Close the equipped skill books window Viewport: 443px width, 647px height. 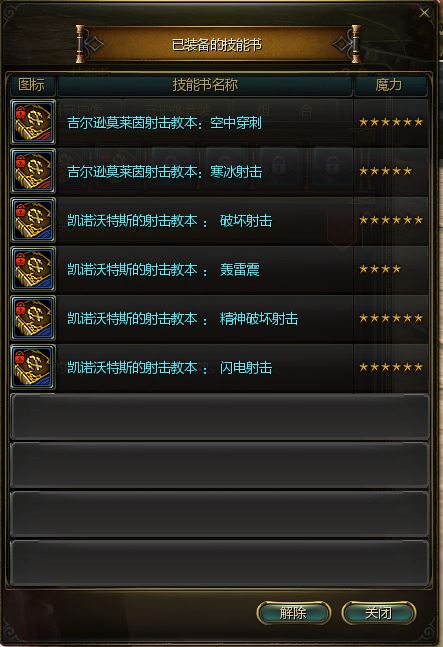[424, 13]
